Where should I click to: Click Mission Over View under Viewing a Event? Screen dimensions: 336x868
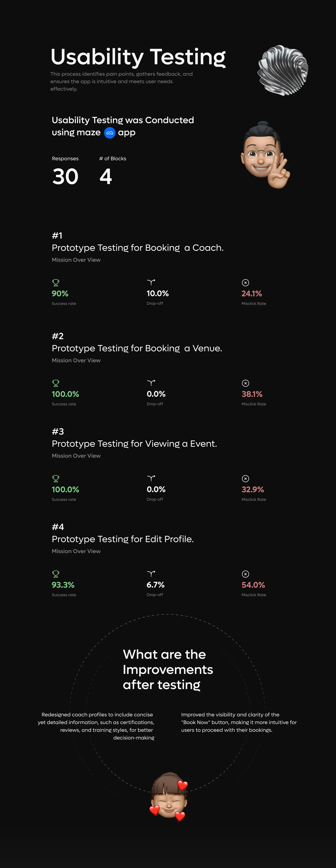pos(76,456)
